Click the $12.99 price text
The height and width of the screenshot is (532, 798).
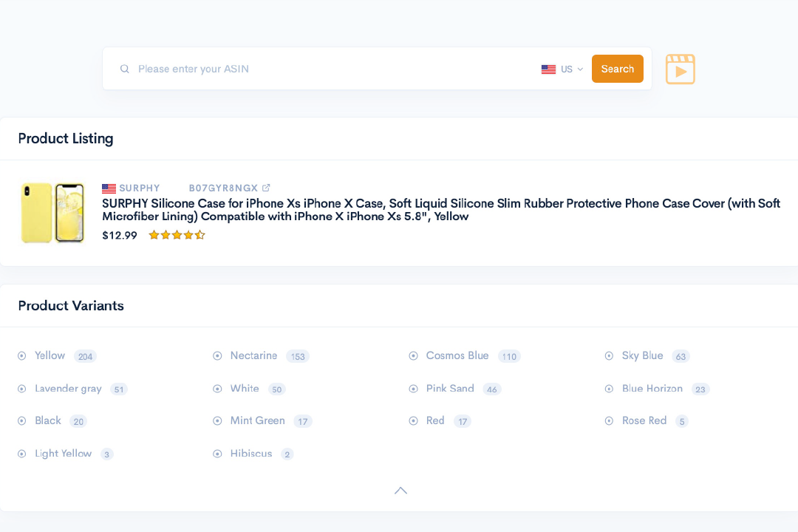click(120, 235)
